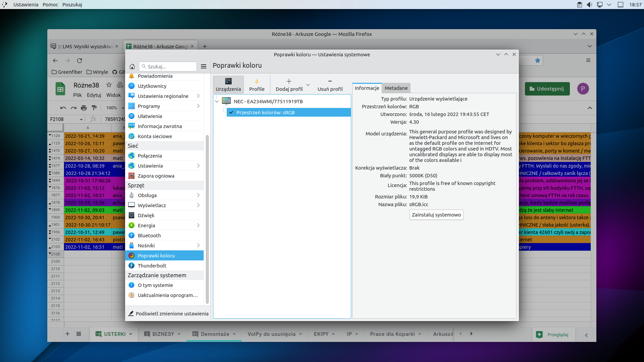
Task: Switch to the Metadane tab
Action: (x=396, y=88)
